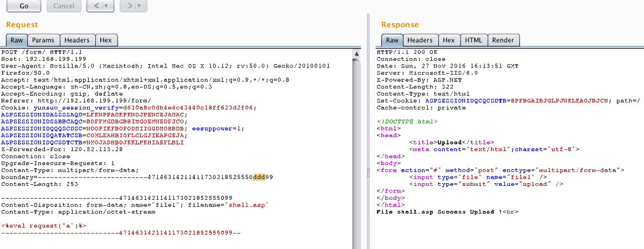Click the highlighted ddd in boundary

click(x=259, y=177)
